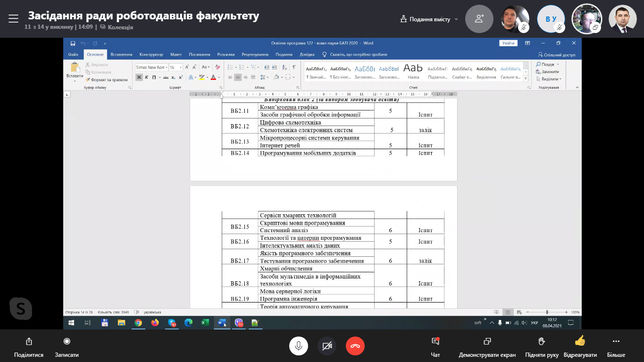This screenshot has height=362, width=644.
Task: Toggle underline formatting (П button)
Action: 154,77
